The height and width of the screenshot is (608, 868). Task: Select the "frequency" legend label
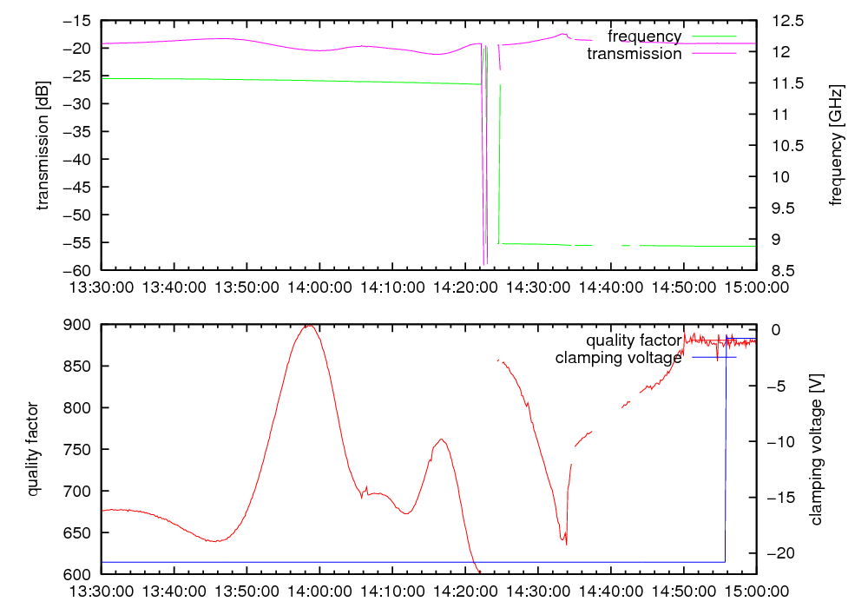(x=644, y=36)
